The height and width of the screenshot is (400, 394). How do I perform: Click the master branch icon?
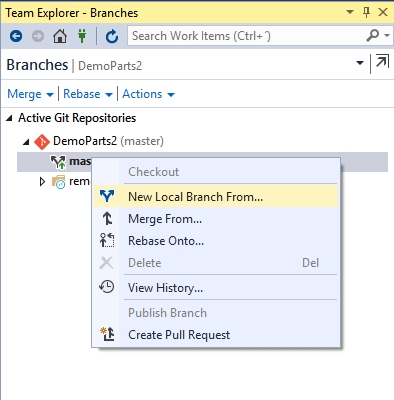[x=58, y=162]
